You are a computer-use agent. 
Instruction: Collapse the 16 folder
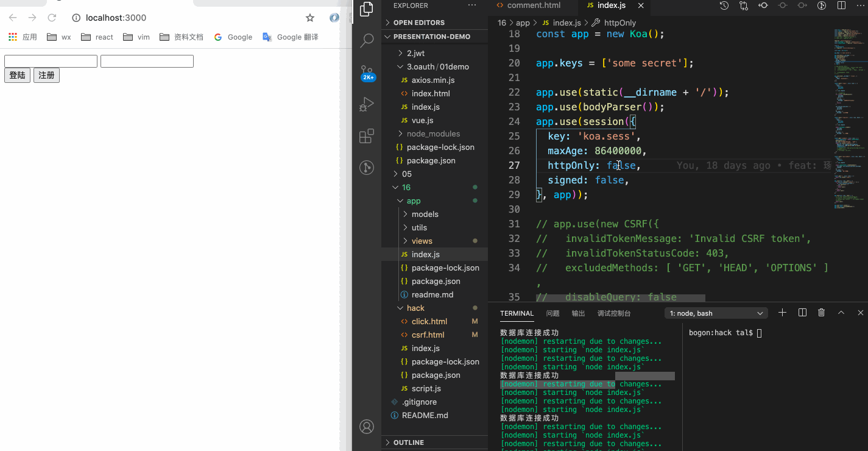click(x=435, y=187)
